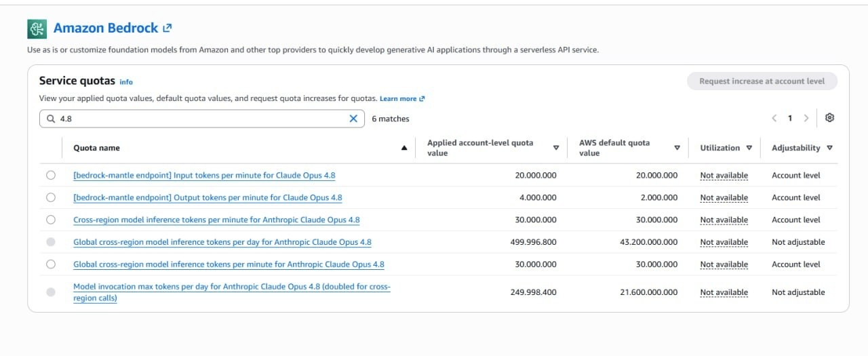The width and height of the screenshot is (868, 356).
Task: Select radio for bedrock-mantle Input tokens quota
Action: 51,175
